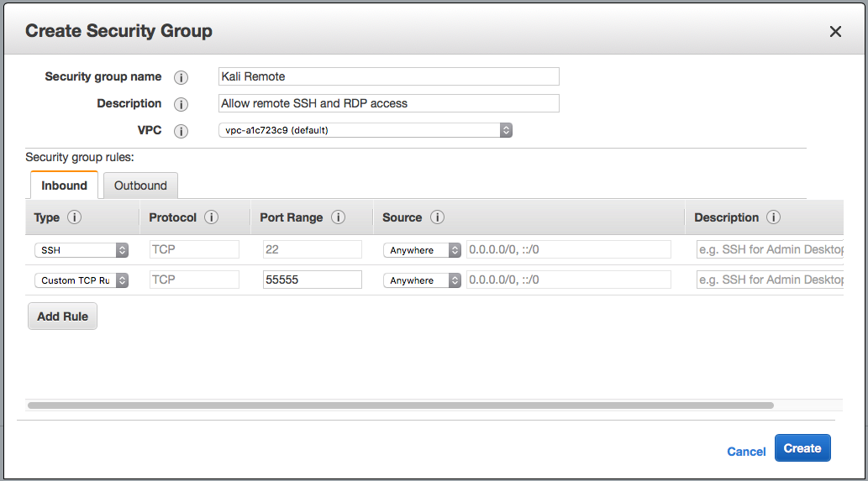Click info icon in Source column header
Viewport: 868px width, 481px height.
(437, 217)
